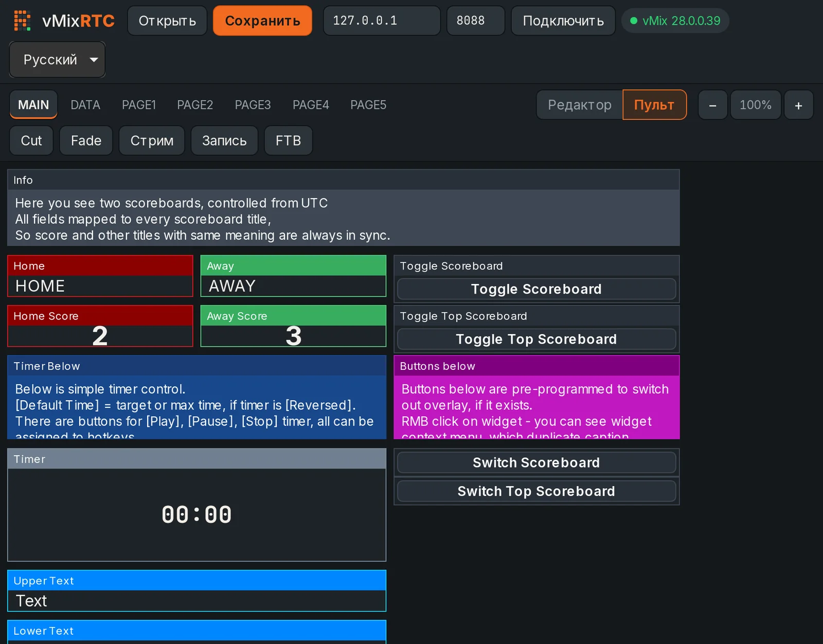Click the Toggle Top Scoreboard button
The image size is (823, 644).
click(x=536, y=339)
